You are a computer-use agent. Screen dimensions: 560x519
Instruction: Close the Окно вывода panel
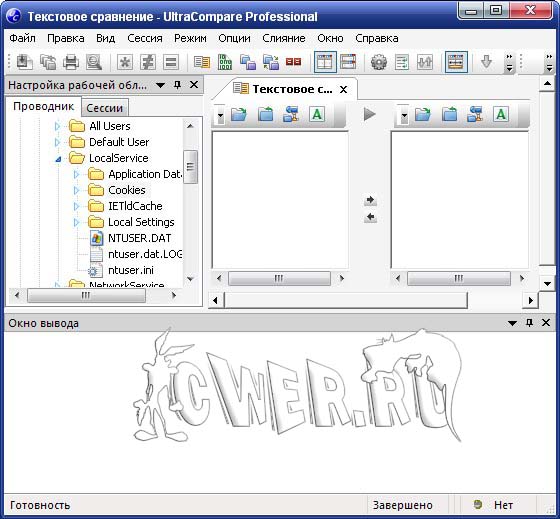[x=546, y=323]
